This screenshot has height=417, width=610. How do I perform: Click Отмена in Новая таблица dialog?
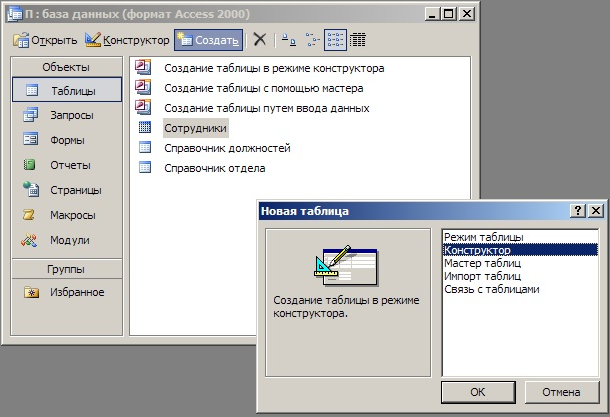pyautogui.click(x=561, y=392)
